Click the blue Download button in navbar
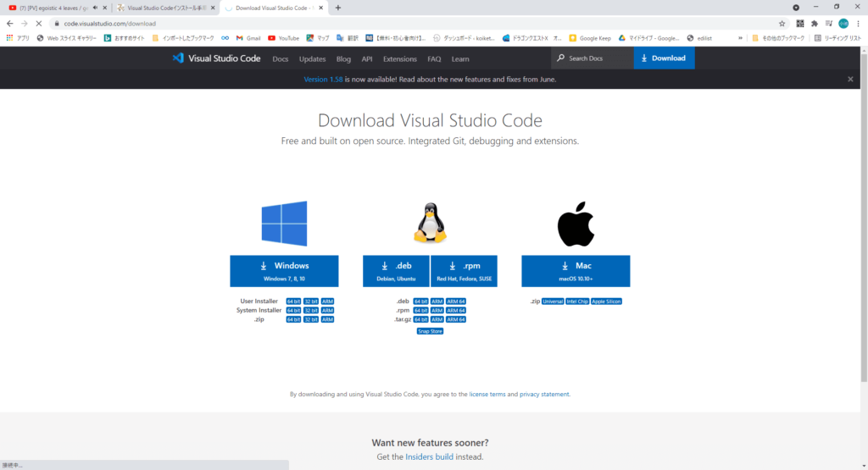Viewport: 868px width, 470px height. [664, 58]
